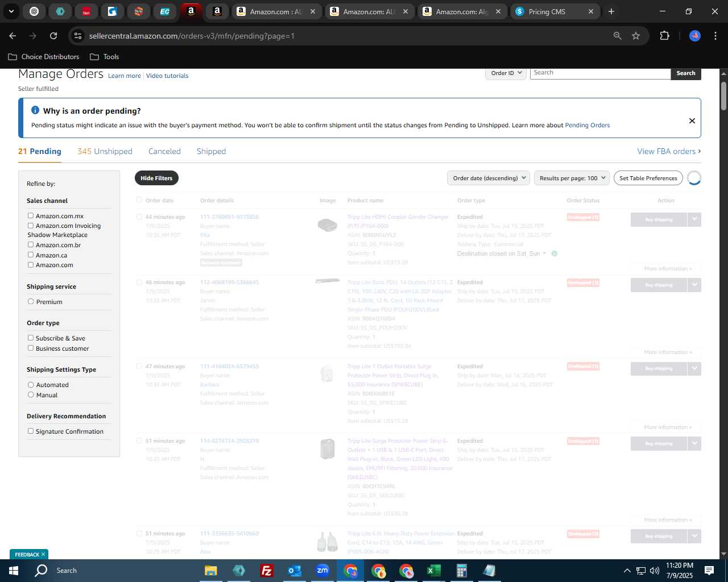728x582 pixels.
Task: Click the zoom magnifier icon in address bar
Action: click(618, 36)
